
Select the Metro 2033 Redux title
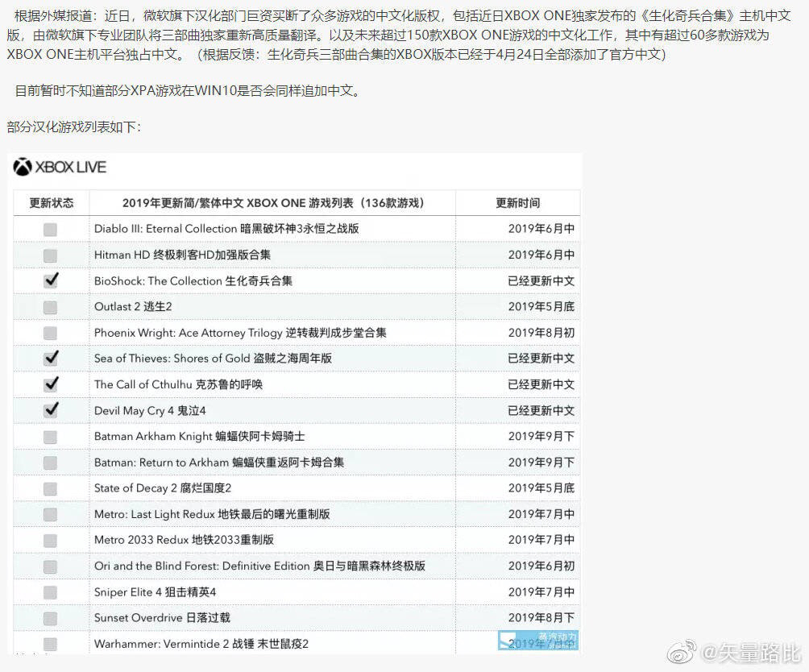pos(184,540)
